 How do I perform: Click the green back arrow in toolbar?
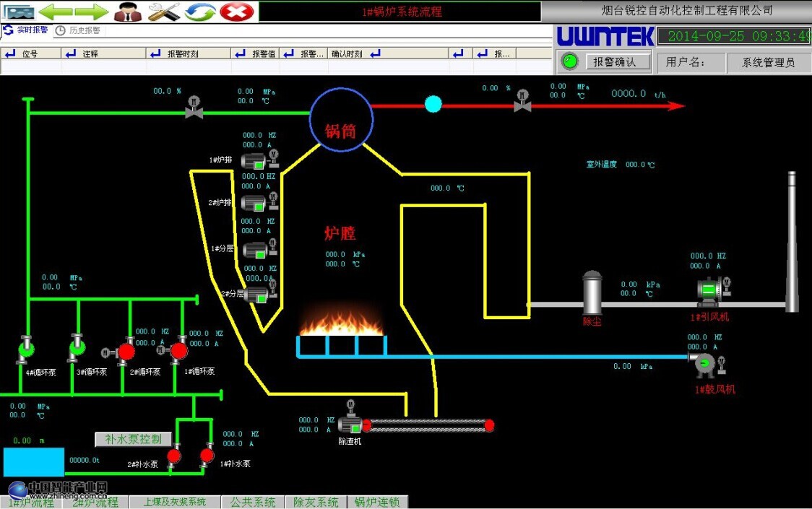[x=56, y=12]
